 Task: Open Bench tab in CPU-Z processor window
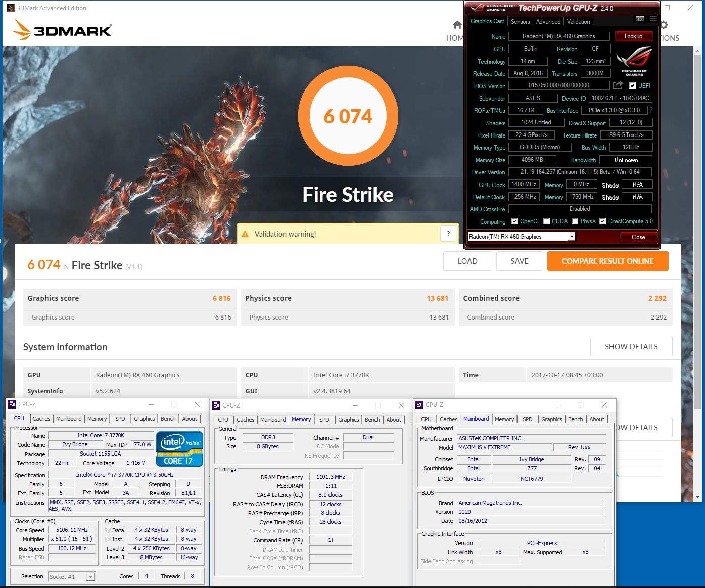[x=168, y=419]
